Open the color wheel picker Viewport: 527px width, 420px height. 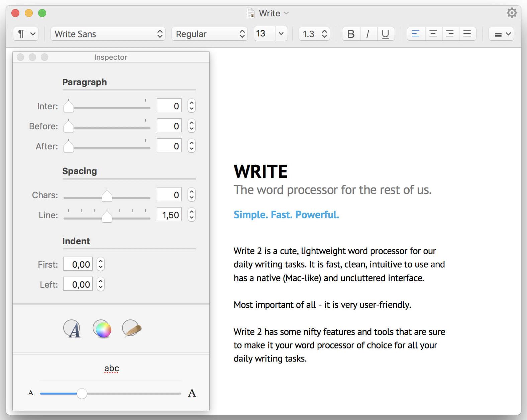click(102, 329)
